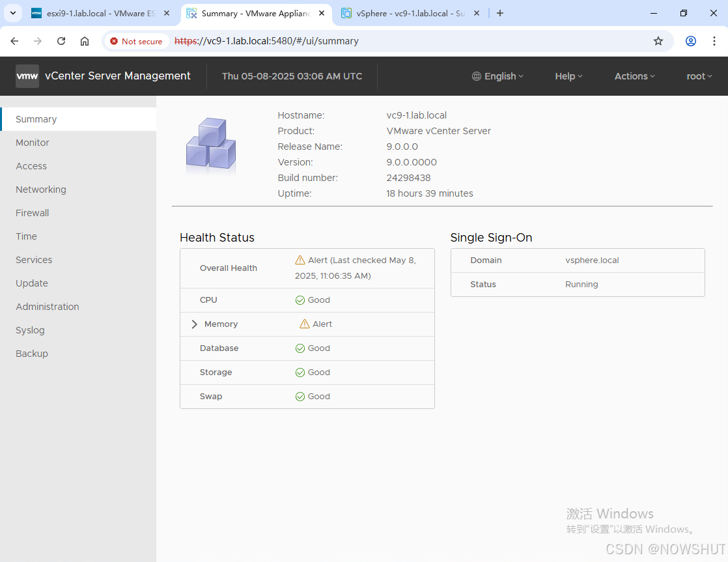The width and height of the screenshot is (728, 562).
Task: Click the Overall Health row label
Action: click(229, 268)
